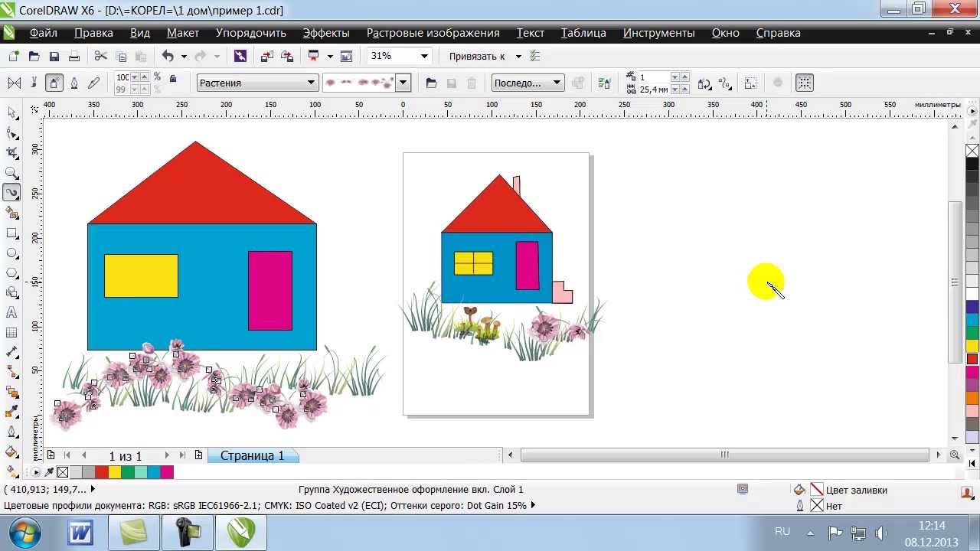
Task: Select the Страница 1 page tab
Action: click(252, 455)
